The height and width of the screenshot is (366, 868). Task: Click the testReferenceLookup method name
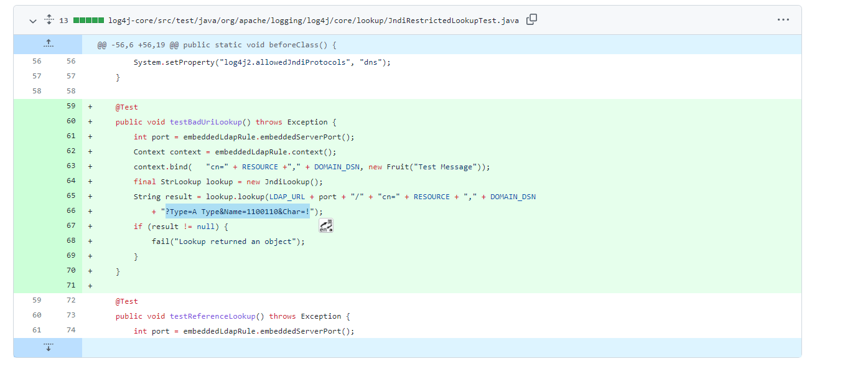[x=213, y=316]
